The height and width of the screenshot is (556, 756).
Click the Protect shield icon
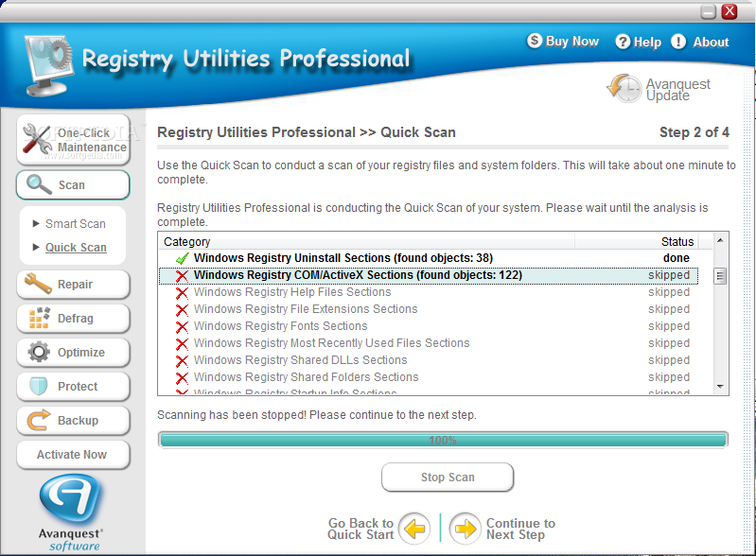tap(38, 386)
